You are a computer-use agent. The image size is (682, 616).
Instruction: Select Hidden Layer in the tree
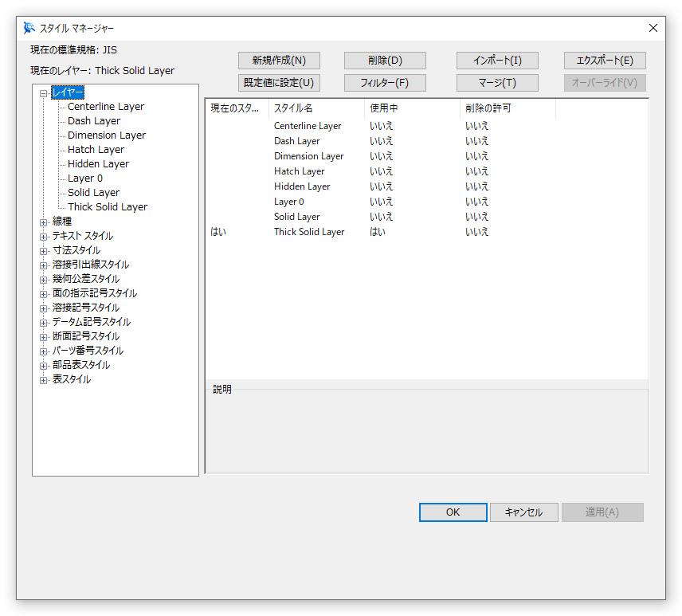pos(98,164)
